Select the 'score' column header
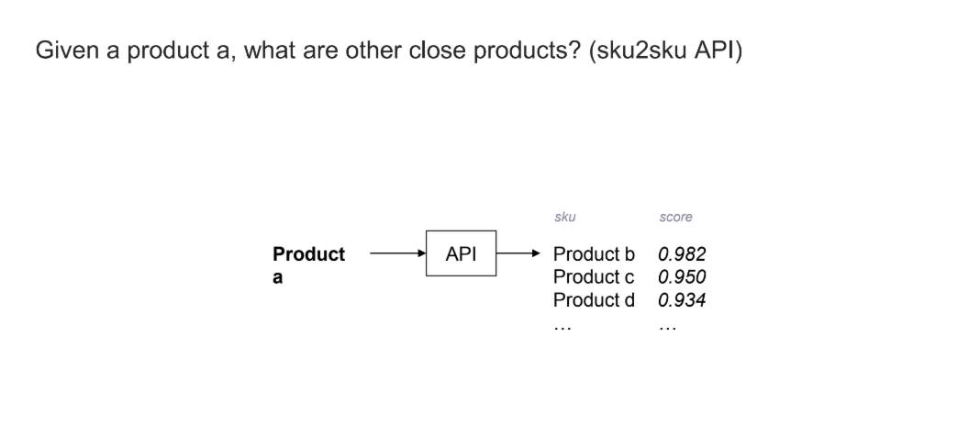Screen dimensions: 980x427 pyautogui.click(x=675, y=217)
